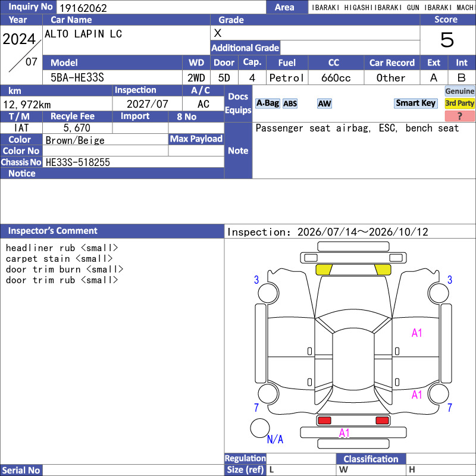Viewport: 476px width, 476px height.
Task: Click the Note text about passenger airbag
Action: tap(357, 128)
